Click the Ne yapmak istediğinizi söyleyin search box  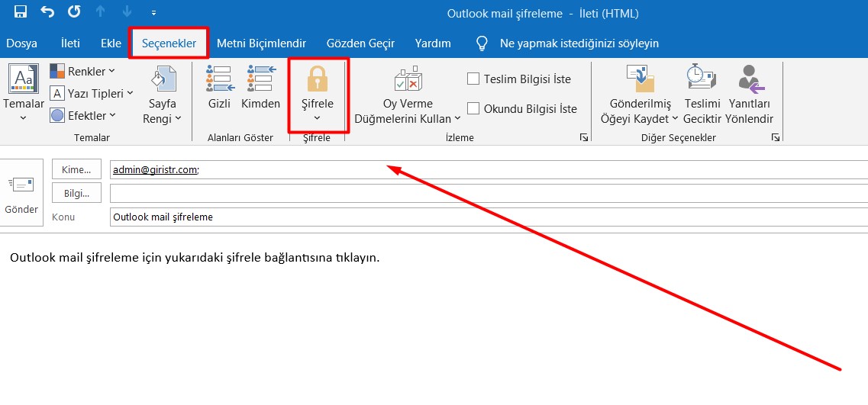point(579,43)
